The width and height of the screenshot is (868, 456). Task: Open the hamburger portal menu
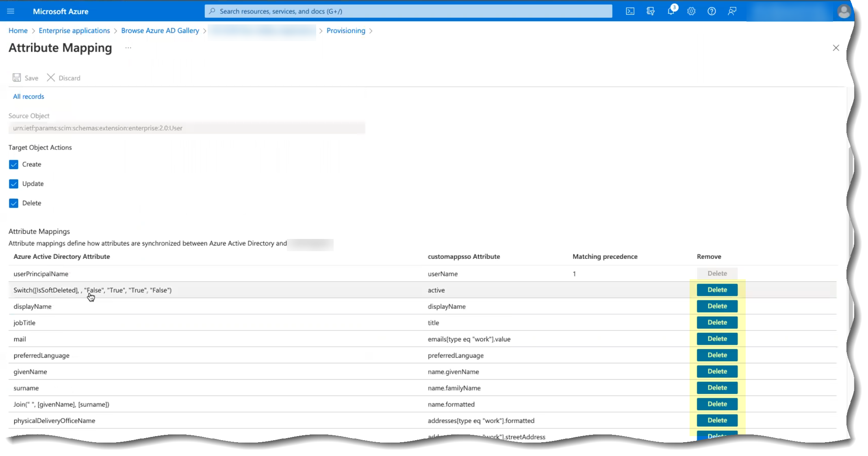[x=11, y=11]
